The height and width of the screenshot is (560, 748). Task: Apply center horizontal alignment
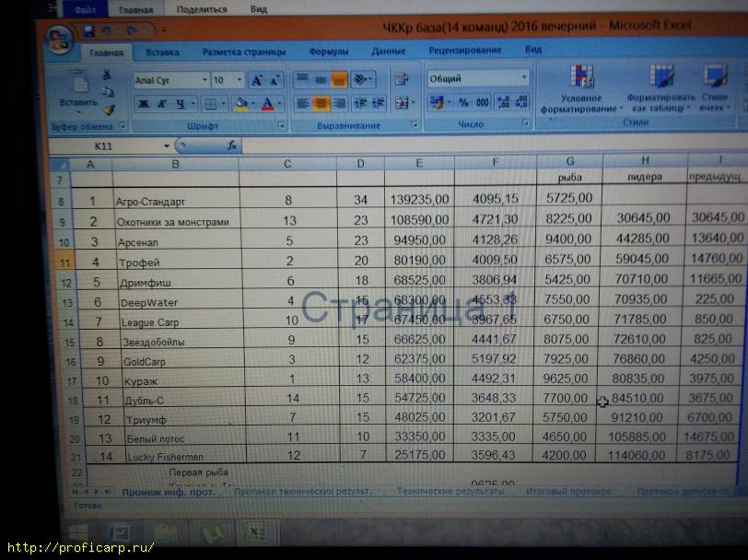point(321,104)
